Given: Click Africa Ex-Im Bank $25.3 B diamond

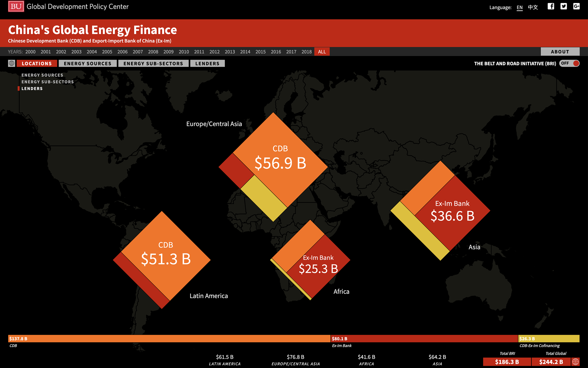Looking at the screenshot, I should click(318, 267).
